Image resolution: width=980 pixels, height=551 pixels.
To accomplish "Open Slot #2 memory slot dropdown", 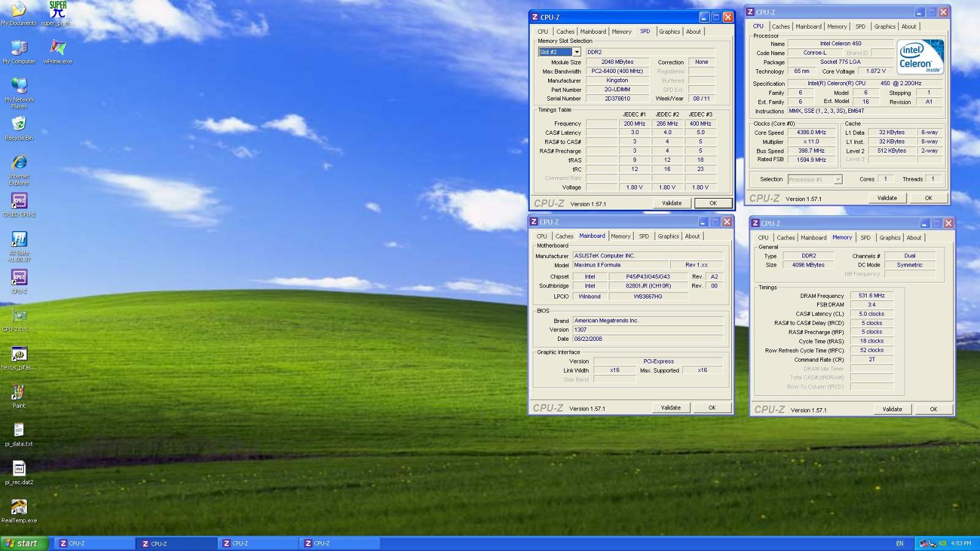I will 576,52.
